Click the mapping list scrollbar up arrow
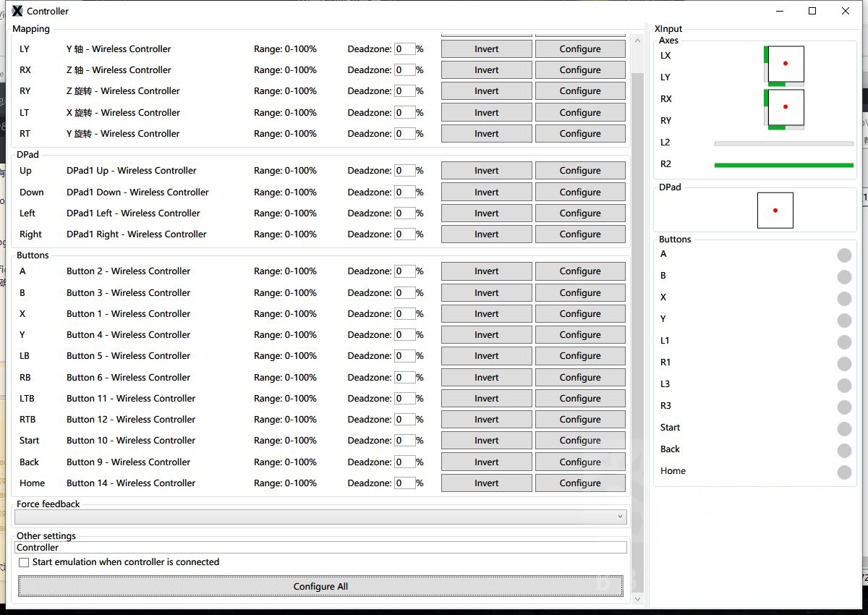The image size is (868, 615). point(637,41)
